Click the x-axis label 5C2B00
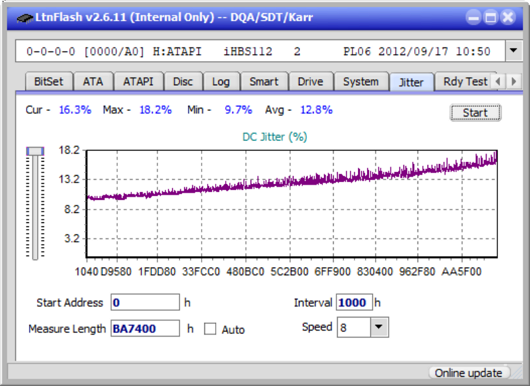Viewport: 530px width, 386px height. 289,272
